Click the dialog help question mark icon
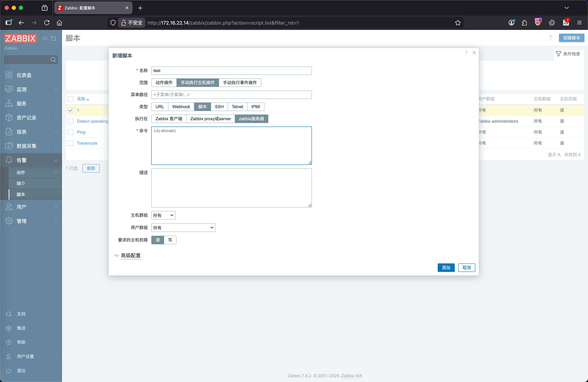 click(x=466, y=53)
